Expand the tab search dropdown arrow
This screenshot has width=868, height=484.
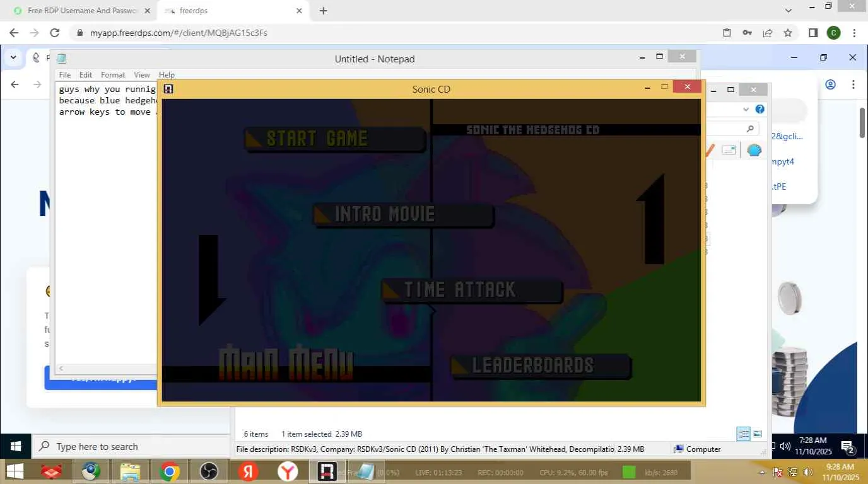[x=789, y=11]
